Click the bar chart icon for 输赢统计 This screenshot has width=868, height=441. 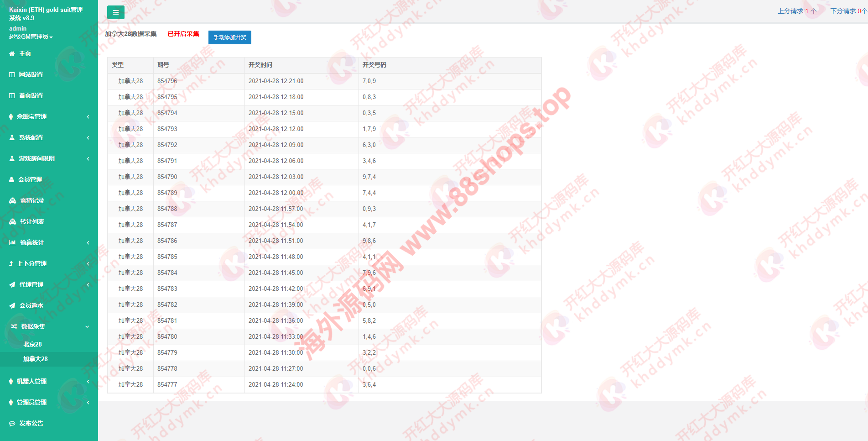point(12,243)
